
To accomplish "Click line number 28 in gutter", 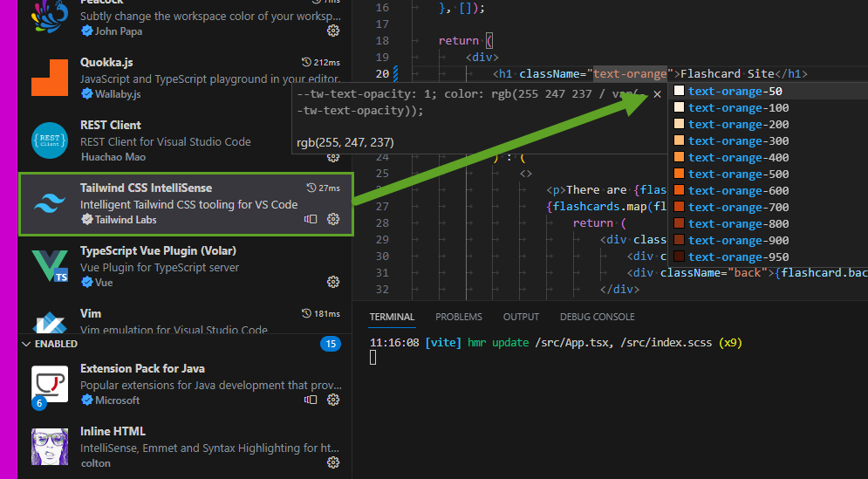I will (382, 223).
